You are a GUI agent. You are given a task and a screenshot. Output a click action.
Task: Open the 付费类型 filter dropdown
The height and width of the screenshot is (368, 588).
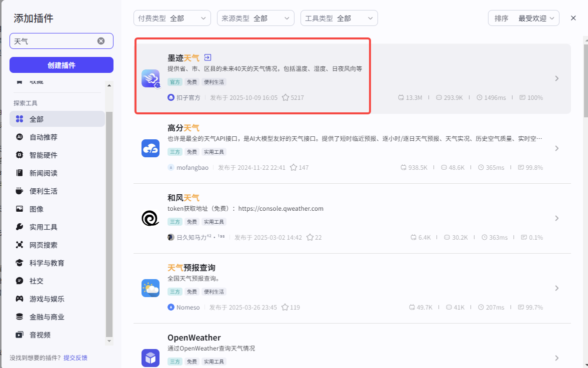coord(172,17)
